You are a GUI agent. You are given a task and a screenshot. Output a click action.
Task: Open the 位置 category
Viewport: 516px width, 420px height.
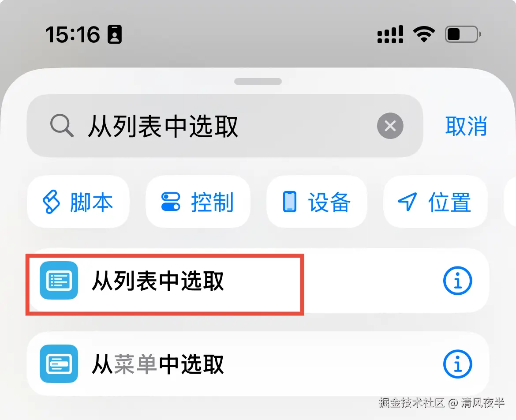pos(435,202)
